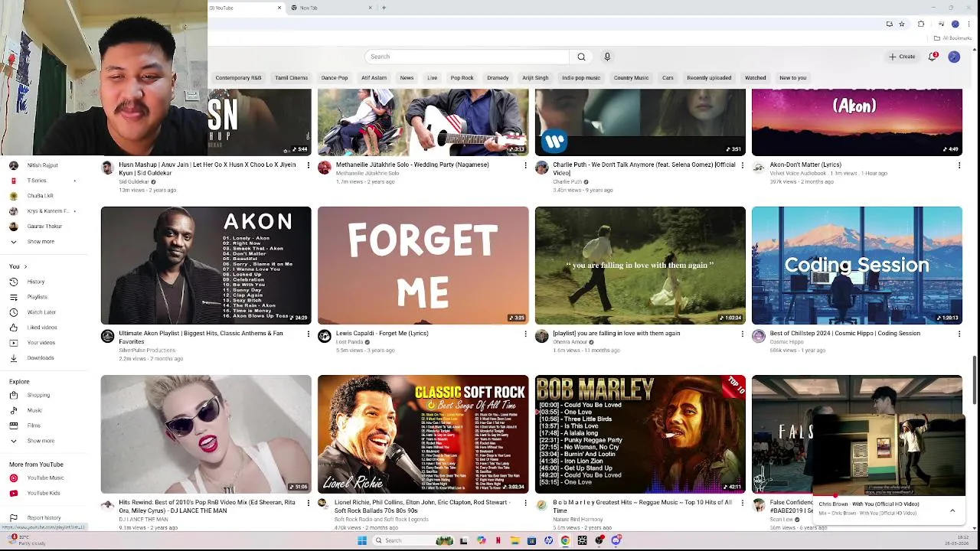This screenshot has width=980, height=551.
Task: Open the Classic Soft Rock thumbnail
Action: pyautogui.click(x=423, y=434)
